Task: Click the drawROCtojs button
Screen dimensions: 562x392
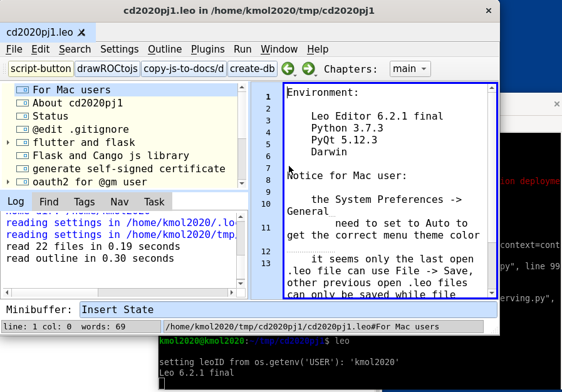Action: coord(107,69)
